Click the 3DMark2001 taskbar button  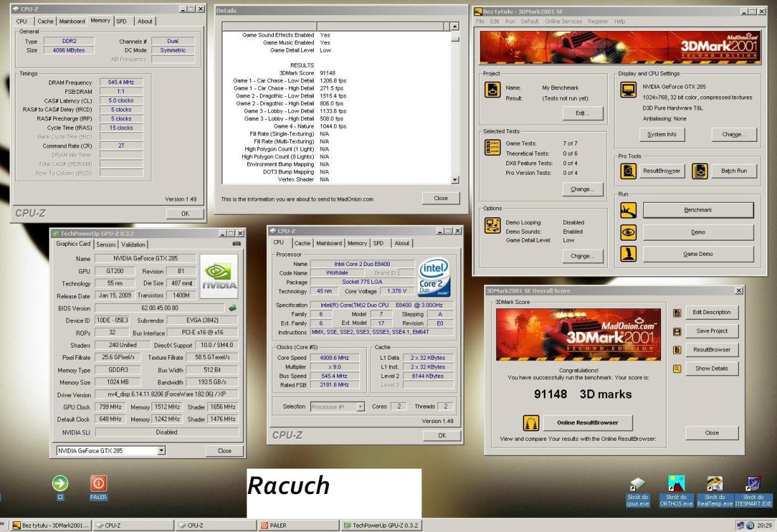(x=52, y=525)
